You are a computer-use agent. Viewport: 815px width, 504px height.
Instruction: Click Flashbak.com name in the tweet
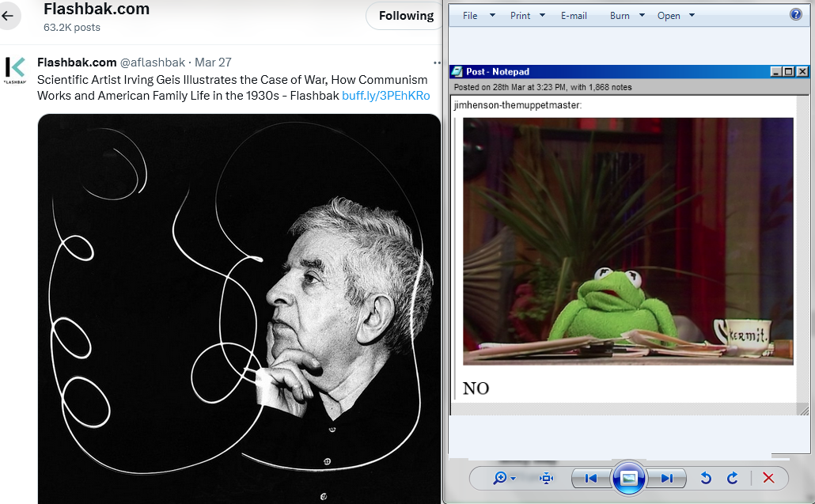click(77, 63)
